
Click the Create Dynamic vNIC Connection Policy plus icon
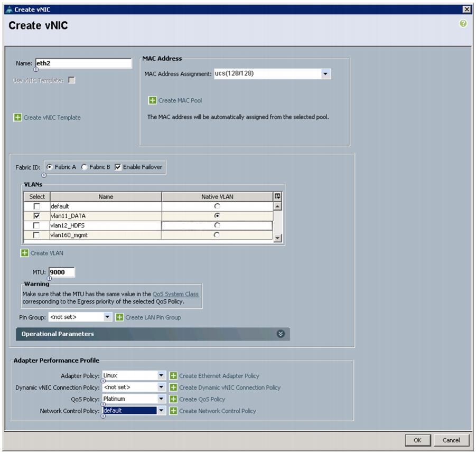tap(173, 387)
